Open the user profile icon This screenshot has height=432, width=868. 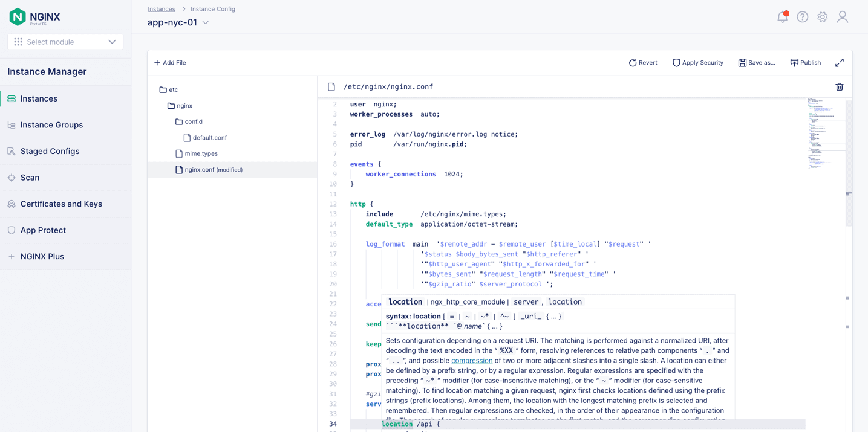[842, 17]
